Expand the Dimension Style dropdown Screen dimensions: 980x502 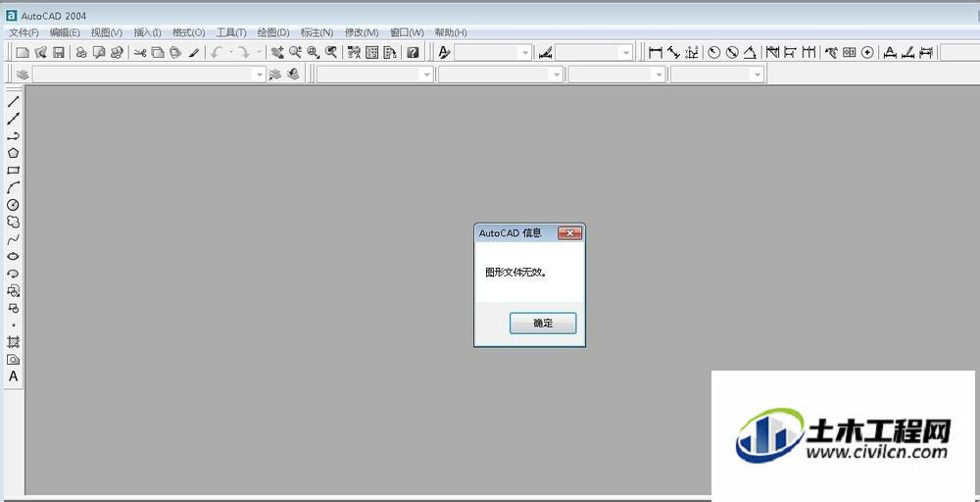[627, 53]
